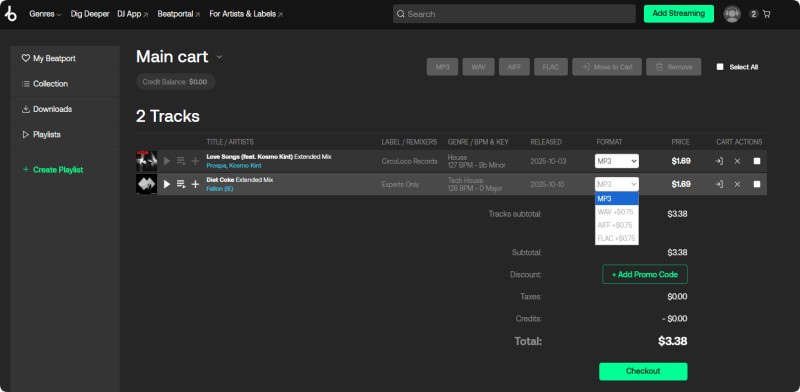Click the Checkout button
Viewport: 800px width, 392px height.
(x=643, y=371)
